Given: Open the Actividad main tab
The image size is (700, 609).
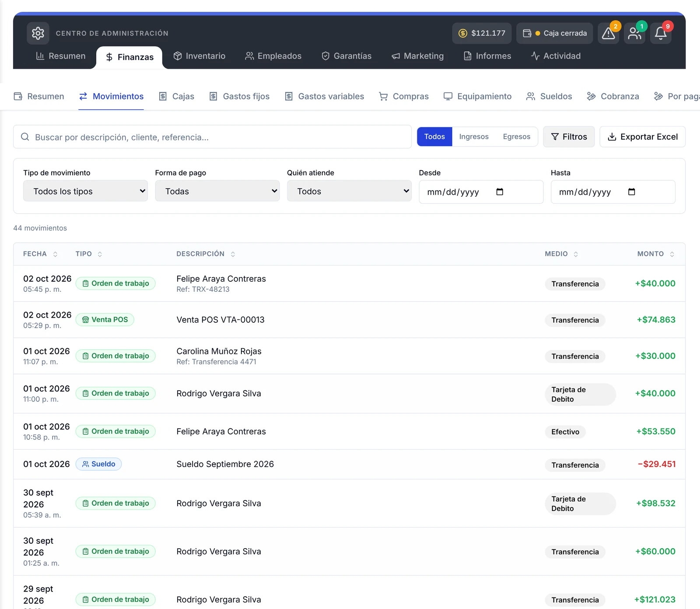Looking at the screenshot, I should [x=556, y=56].
